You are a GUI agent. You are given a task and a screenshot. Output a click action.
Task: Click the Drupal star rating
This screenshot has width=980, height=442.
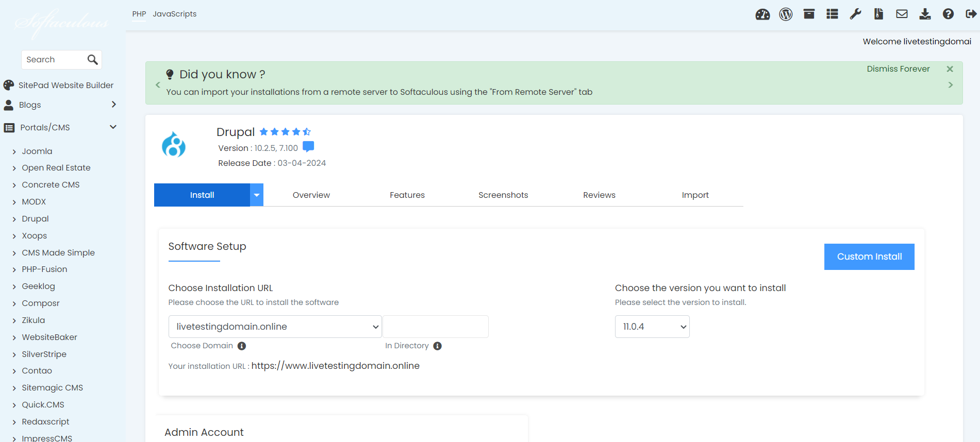pyautogui.click(x=285, y=132)
